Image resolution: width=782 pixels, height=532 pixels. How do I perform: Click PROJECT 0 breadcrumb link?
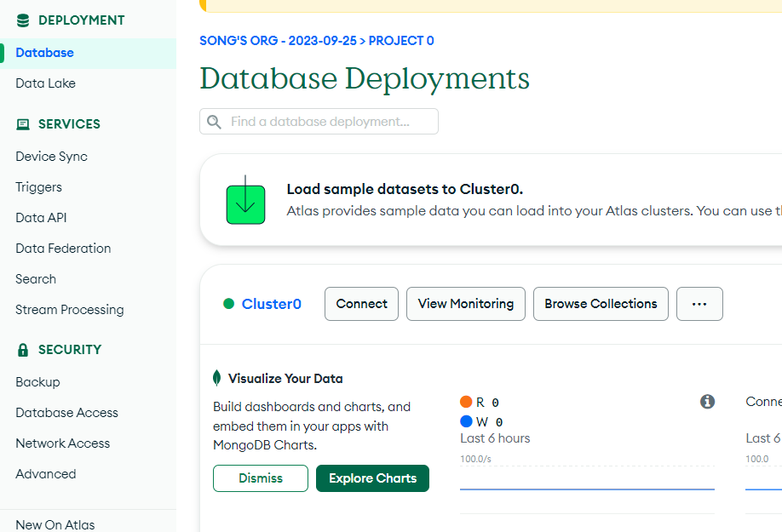click(x=401, y=41)
